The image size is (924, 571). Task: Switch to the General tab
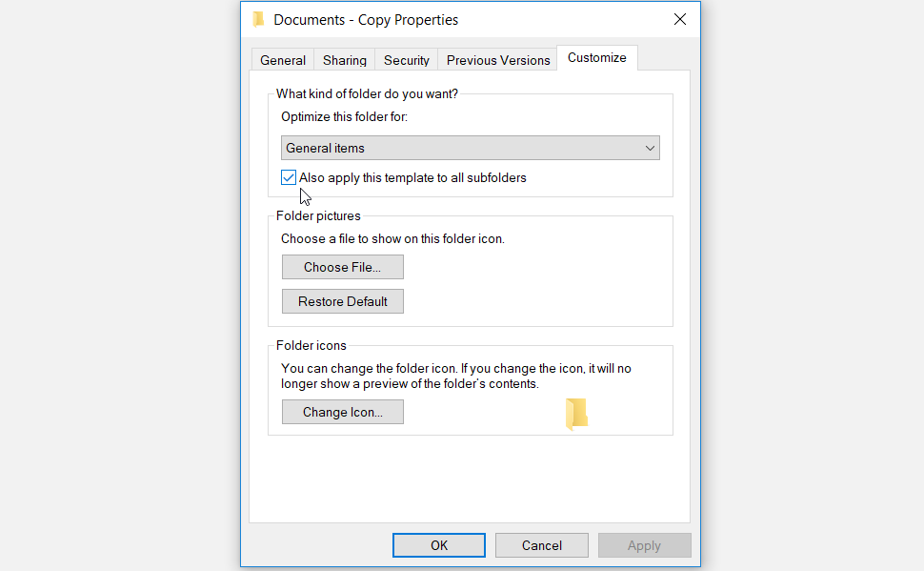pyautogui.click(x=283, y=60)
